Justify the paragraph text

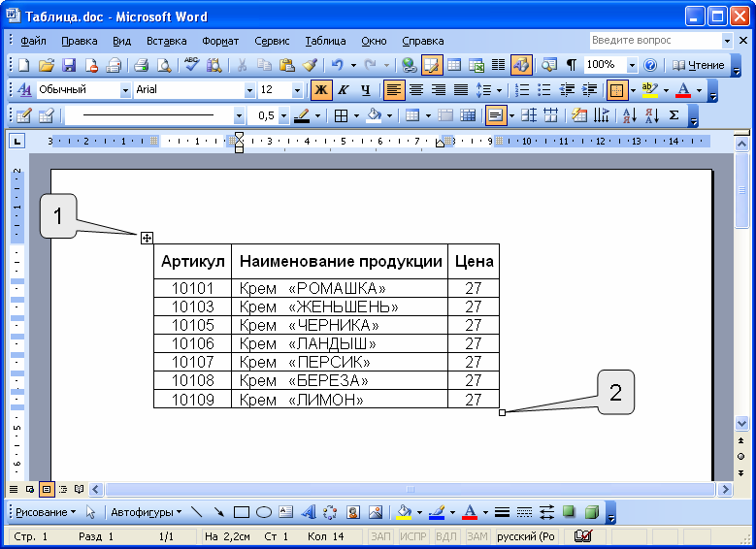click(461, 90)
